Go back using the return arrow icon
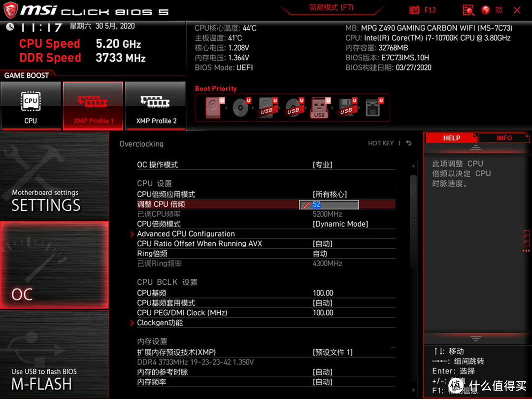Image resolution: width=532 pixels, height=399 pixels. coord(409,143)
